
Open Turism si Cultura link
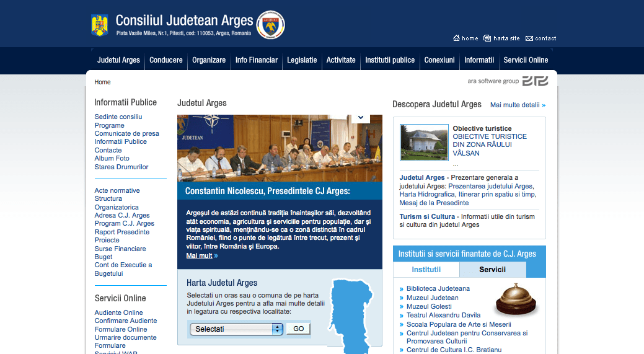click(427, 216)
